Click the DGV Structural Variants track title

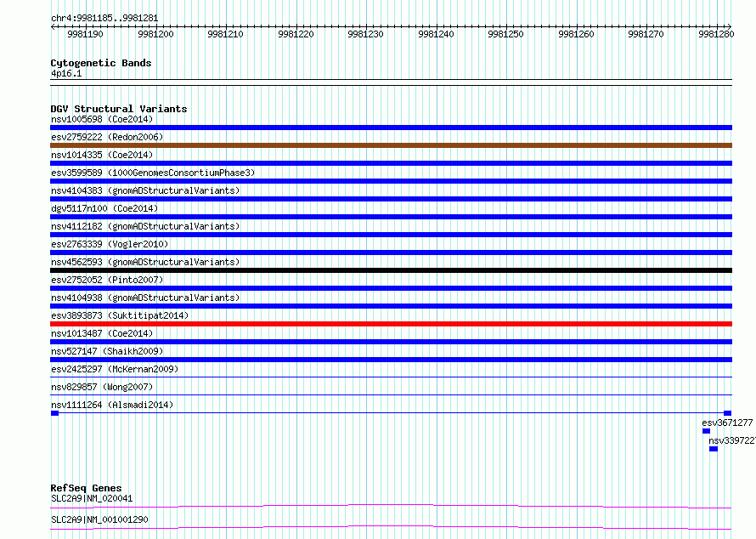click(119, 109)
